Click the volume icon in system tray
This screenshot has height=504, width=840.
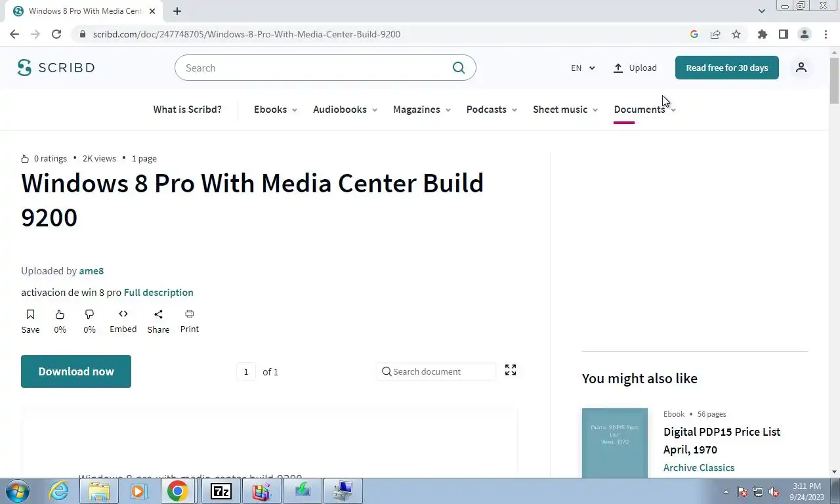pos(774,492)
